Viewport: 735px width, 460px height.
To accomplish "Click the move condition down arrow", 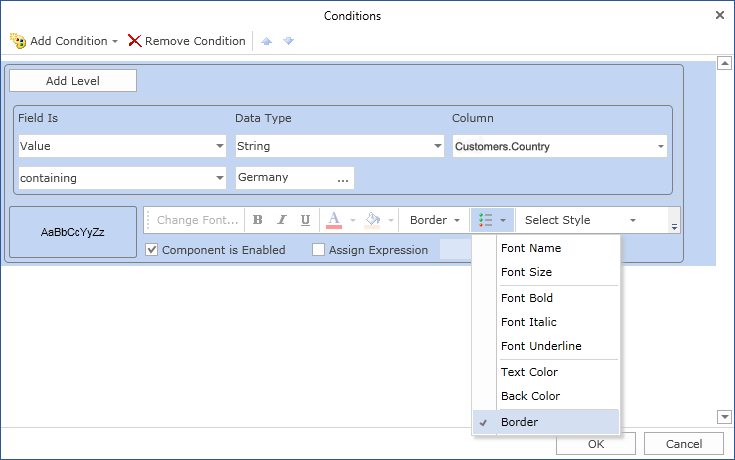I will (x=288, y=41).
